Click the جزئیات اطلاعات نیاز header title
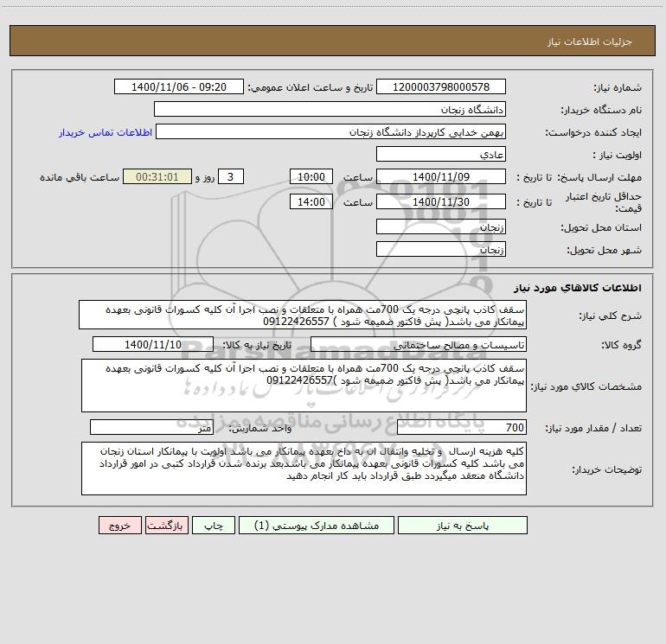This screenshot has height=644, width=666. 590,41
